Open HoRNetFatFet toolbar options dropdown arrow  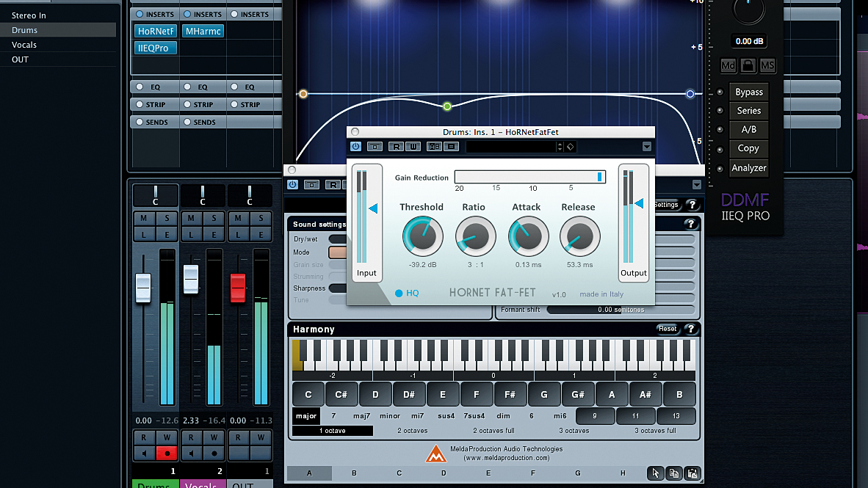[x=646, y=147]
